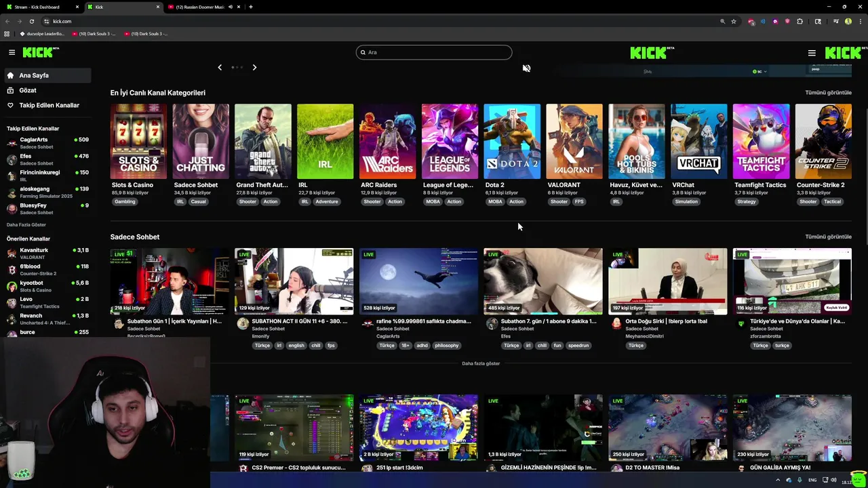Click Tümünü görüntüle for Sadece Sohbet
The width and height of the screenshot is (868, 488).
pyautogui.click(x=828, y=237)
